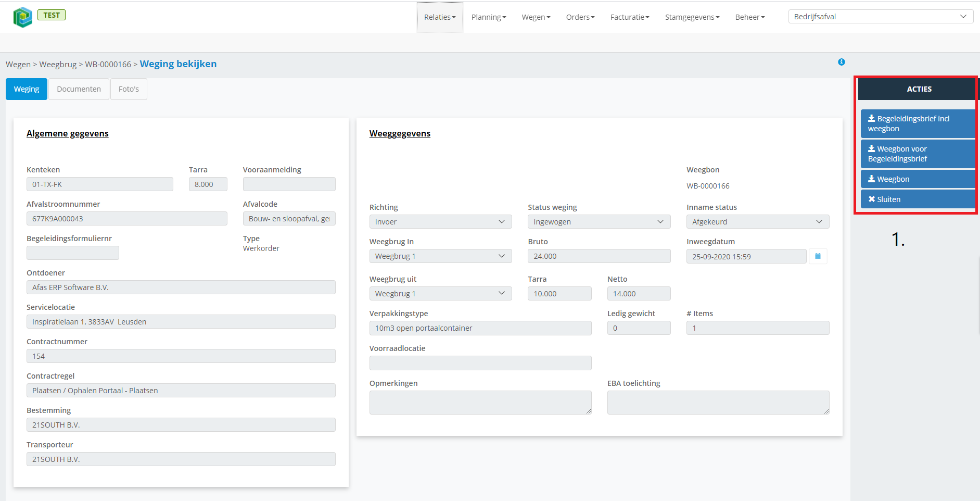The width and height of the screenshot is (980, 501).
Task: Click the TEST environment badge
Action: tap(52, 15)
